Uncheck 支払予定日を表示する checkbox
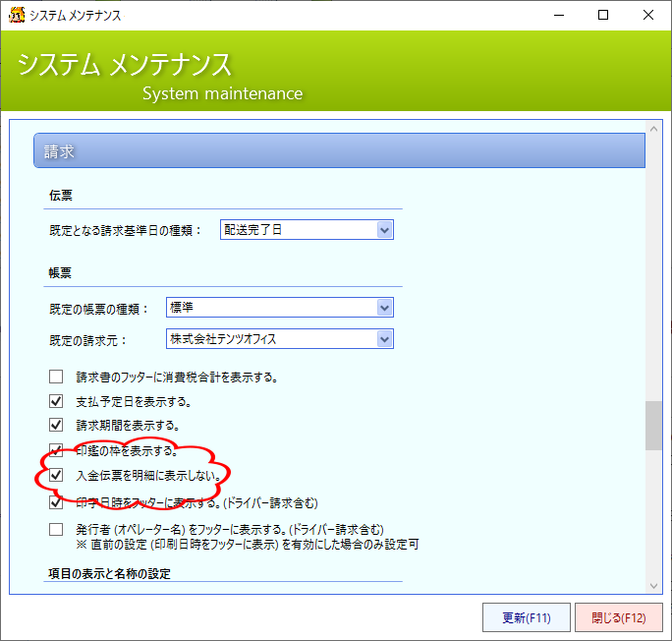The image size is (672, 641). 56,401
